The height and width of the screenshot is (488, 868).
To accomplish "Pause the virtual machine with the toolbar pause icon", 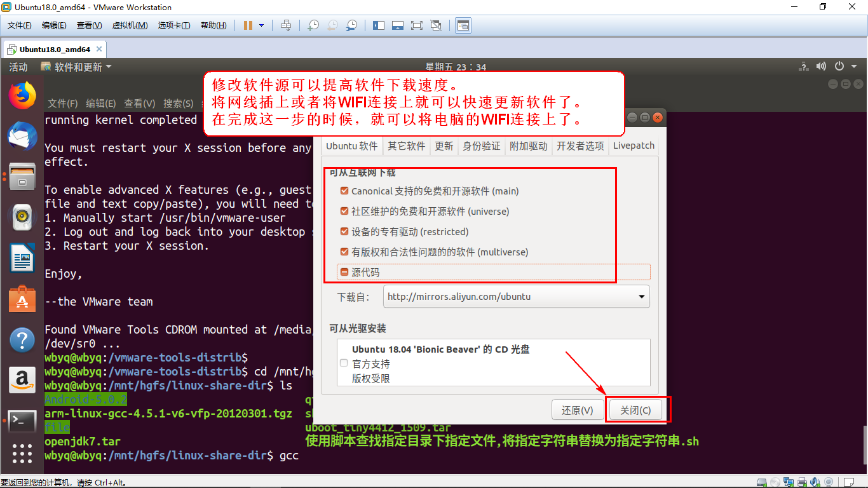I will [x=248, y=25].
